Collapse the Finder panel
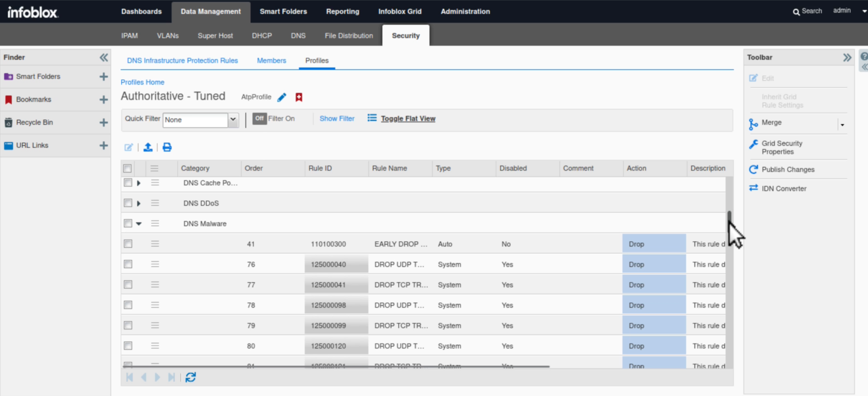The width and height of the screenshot is (868, 396). (104, 57)
